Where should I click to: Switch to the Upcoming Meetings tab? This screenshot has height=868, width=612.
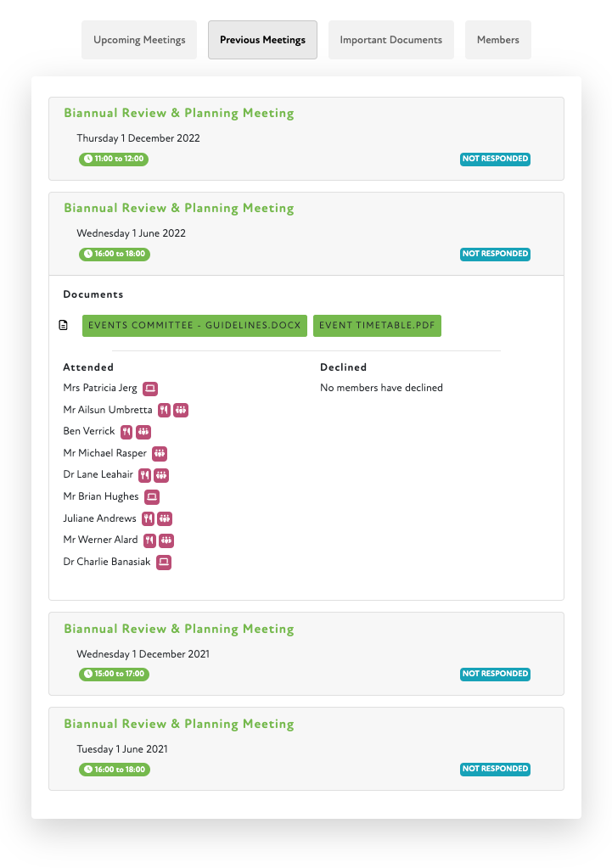[139, 40]
